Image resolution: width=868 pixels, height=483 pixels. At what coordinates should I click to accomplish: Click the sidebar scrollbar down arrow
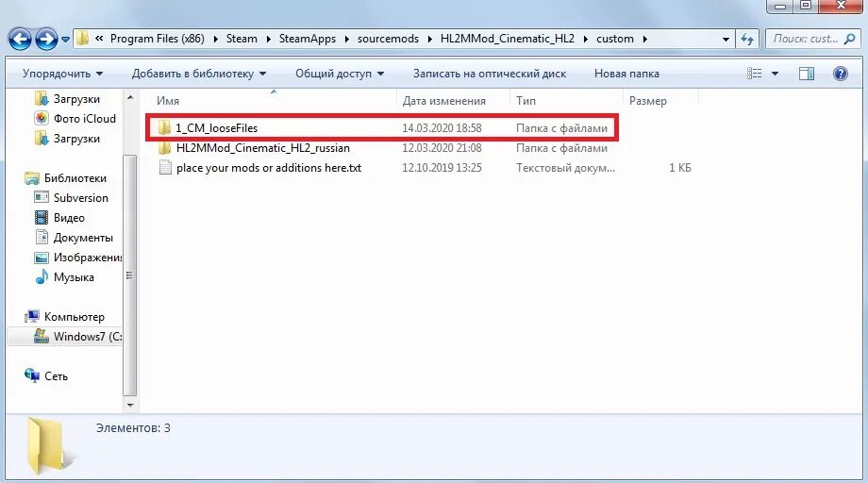[x=130, y=405]
